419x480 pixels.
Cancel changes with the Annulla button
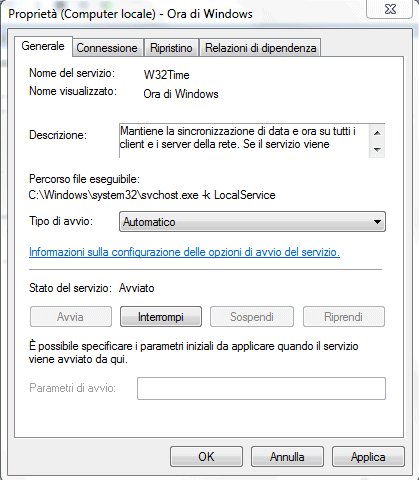(x=287, y=457)
